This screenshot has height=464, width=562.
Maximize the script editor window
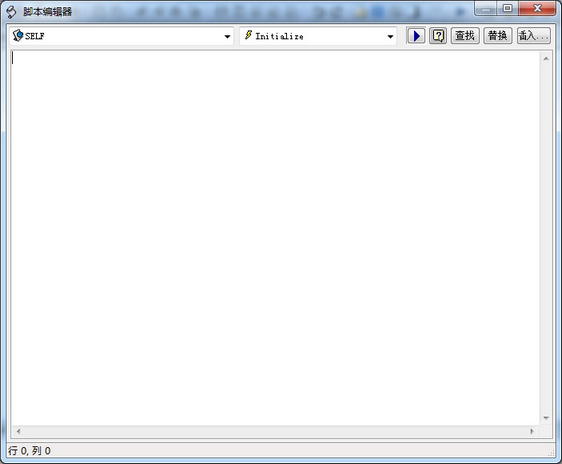pyautogui.click(x=507, y=8)
